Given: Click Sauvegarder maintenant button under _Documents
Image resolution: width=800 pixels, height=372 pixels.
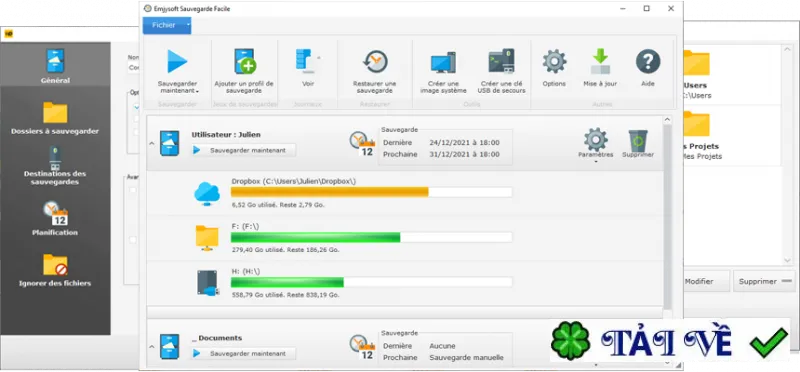Looking at the screenshot, I should tap(243, 353).
